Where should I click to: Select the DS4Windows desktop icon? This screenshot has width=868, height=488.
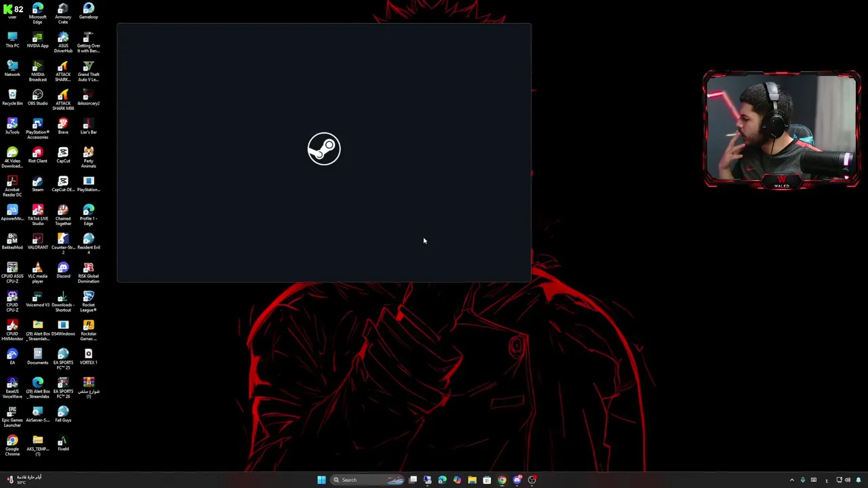(63, 328)
